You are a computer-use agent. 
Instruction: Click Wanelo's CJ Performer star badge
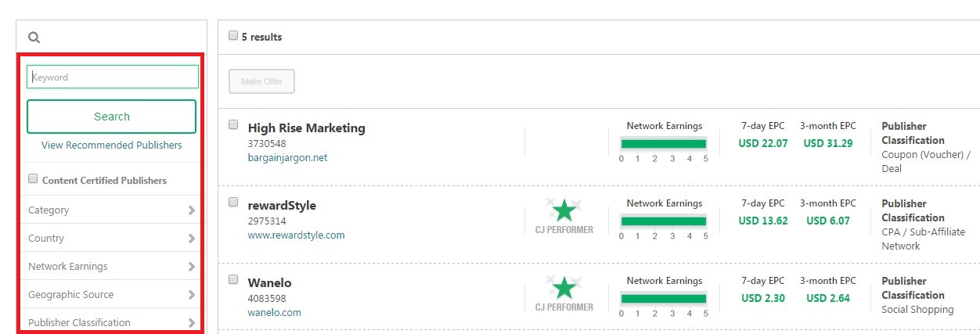click(x=564, y=293)
